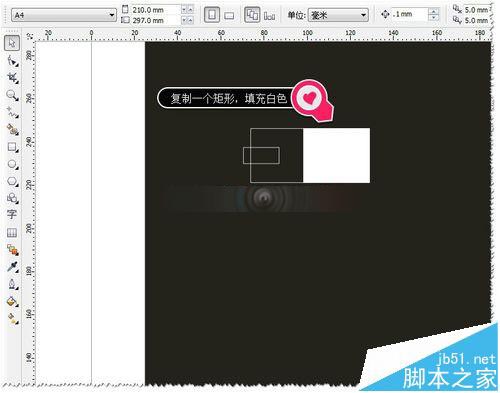The image size is (500, 393).
Task: Select the Interactive Fill tool
Action: (x=12, y=318)
